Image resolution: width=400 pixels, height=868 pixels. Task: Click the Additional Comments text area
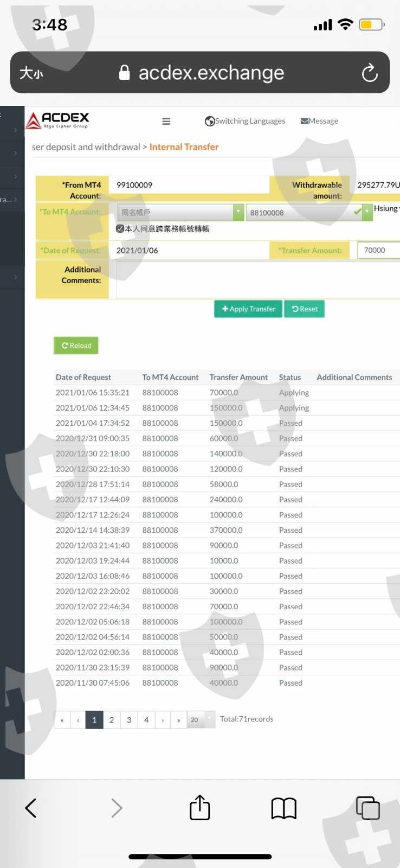258,279
